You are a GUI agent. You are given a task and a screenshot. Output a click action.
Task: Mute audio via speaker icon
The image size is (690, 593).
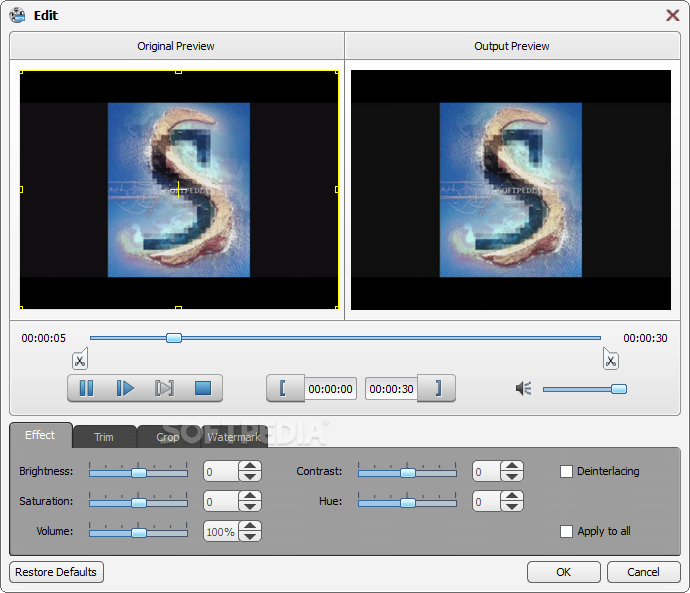[x=524, y=388]
